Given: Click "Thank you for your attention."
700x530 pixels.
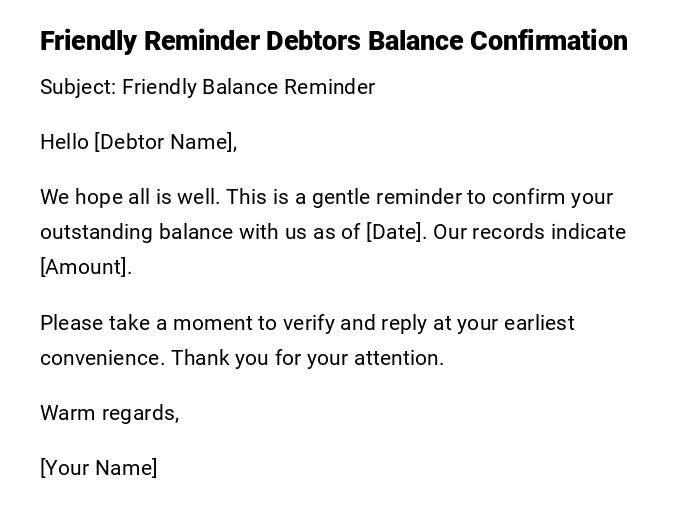Looking at the screenshot, I should pos(307,358).
